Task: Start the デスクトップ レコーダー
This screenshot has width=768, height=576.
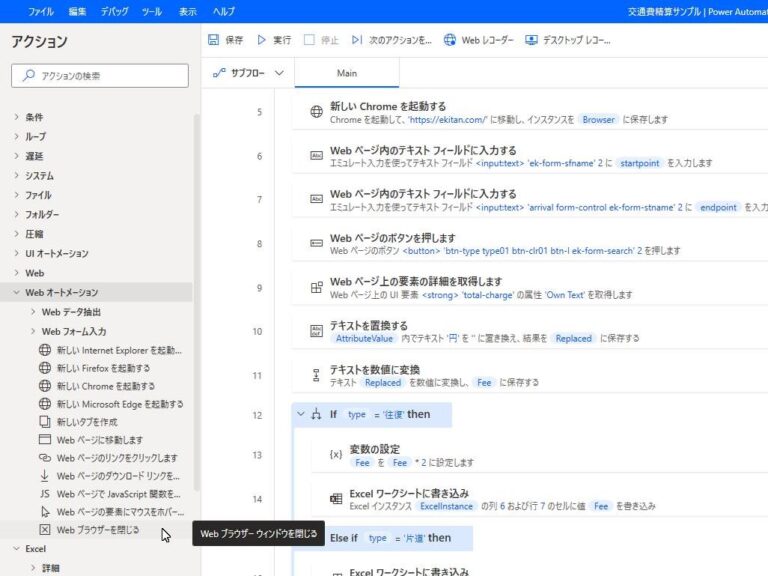Action: pos(567,40)
